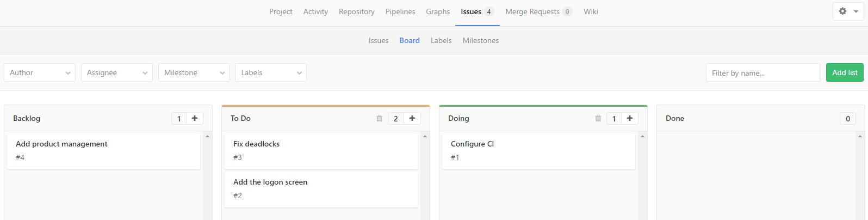Delete the To Do list via trash icon
The height and width of the screenshot is (220, 868).
coord(380,118)
